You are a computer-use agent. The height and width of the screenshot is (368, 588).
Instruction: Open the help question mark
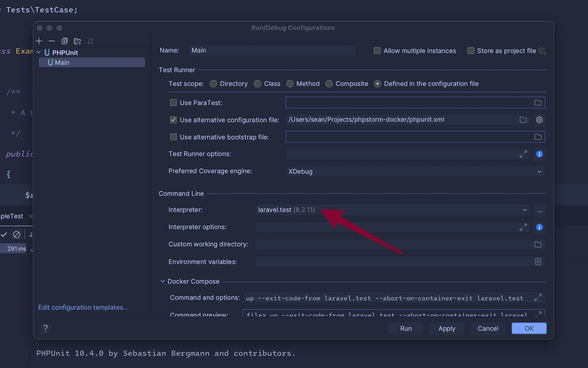(46, 328)
